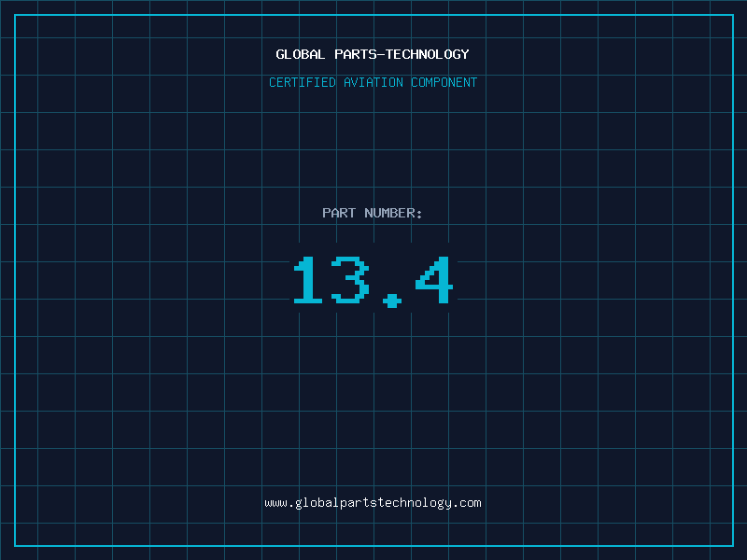Click the word CERTIFIED in the subtitle
This screenshot has width=747, height=560.
[x=303, y=83]
